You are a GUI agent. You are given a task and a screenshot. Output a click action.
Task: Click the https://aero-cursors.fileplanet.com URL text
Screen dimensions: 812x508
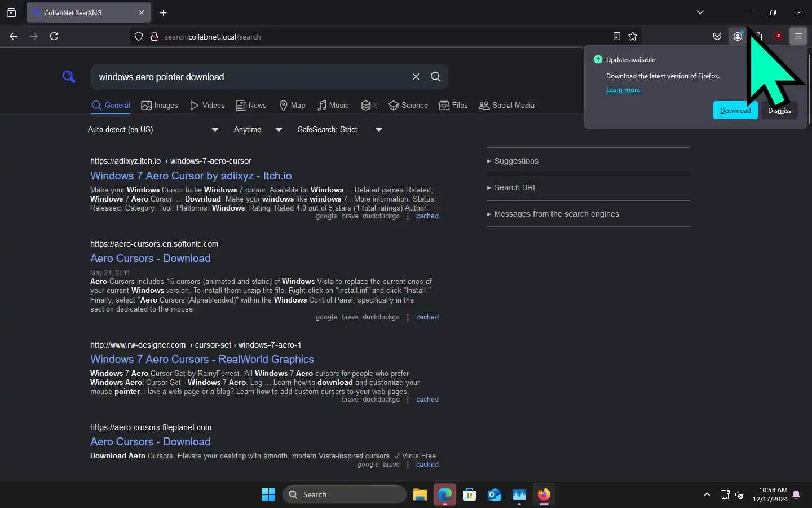(151, 427)
